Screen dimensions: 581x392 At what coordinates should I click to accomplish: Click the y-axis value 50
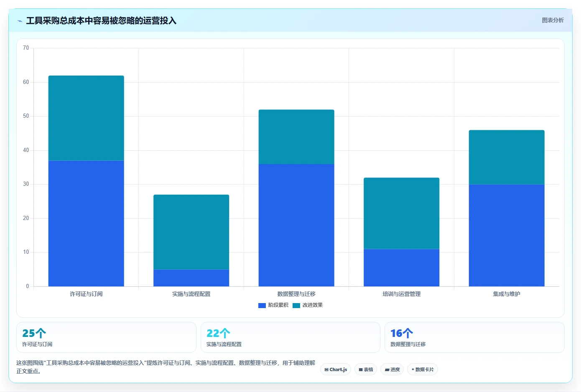(26, 116)
